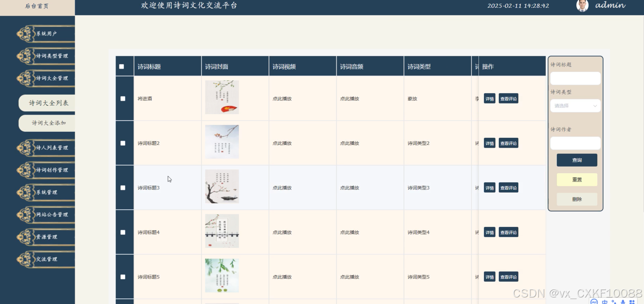Expand 诗词类型管理 sidebar menu
Screen dimensions: 644x304
(45, 56)
